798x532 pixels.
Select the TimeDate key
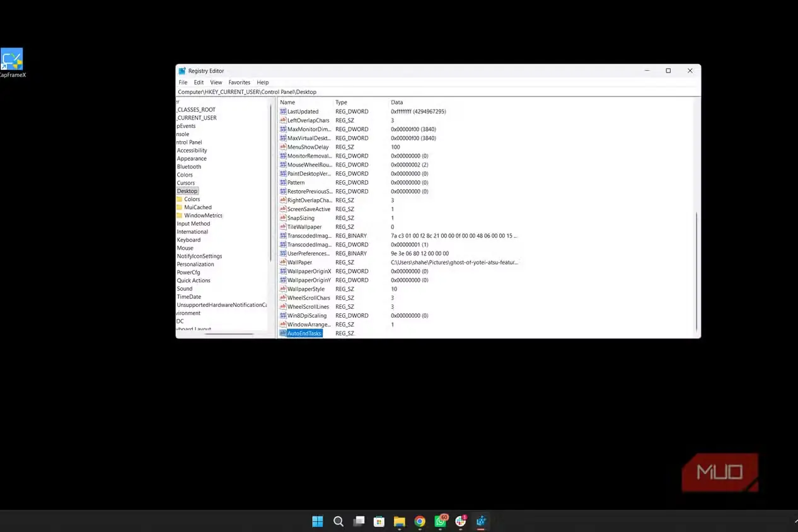pos(189,298)
